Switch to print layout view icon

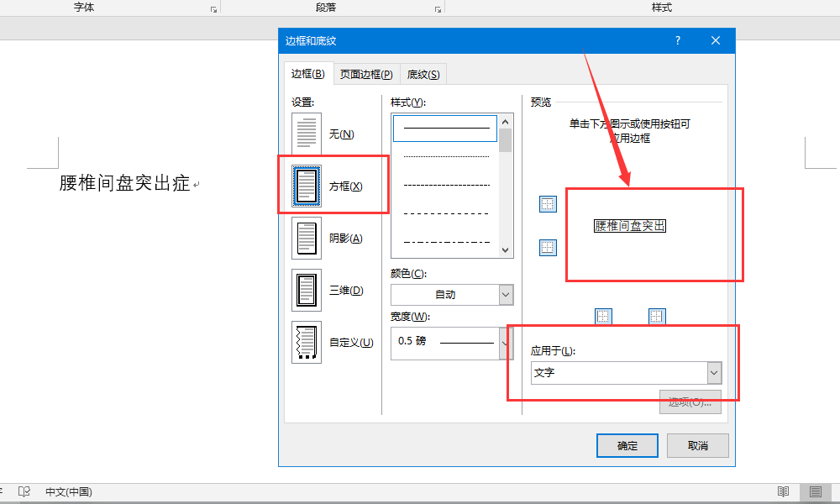(816, 491)
